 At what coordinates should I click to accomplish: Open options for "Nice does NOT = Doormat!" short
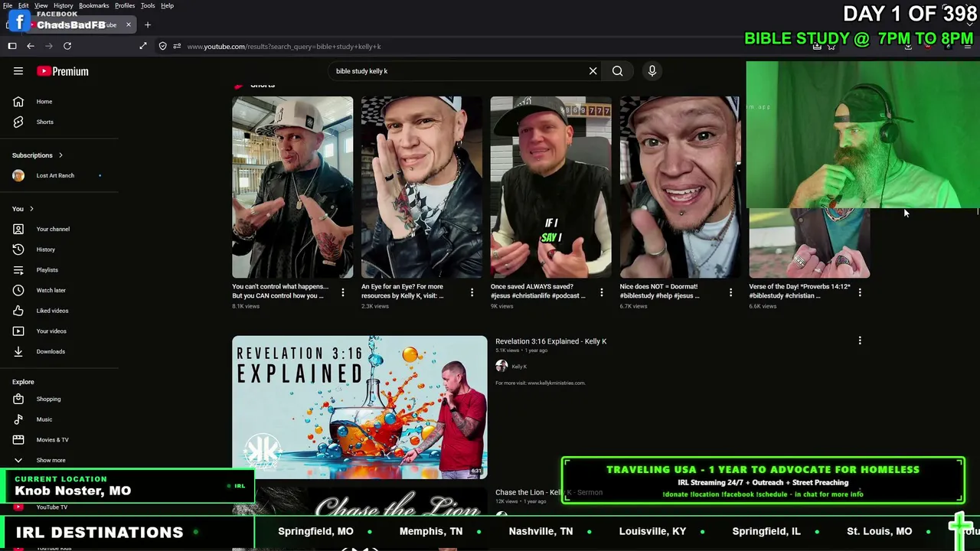tap(730, 292)
